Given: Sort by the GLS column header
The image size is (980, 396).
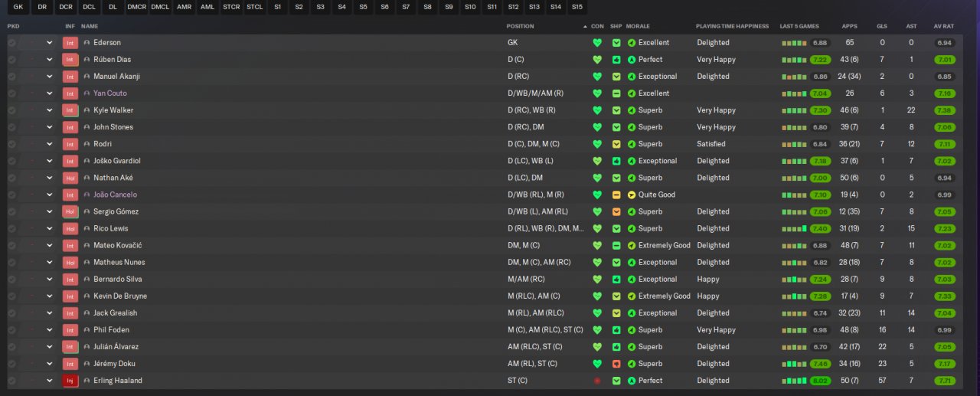Looking at the screenshot, I should pyautogui.click(x=882, y=26).
